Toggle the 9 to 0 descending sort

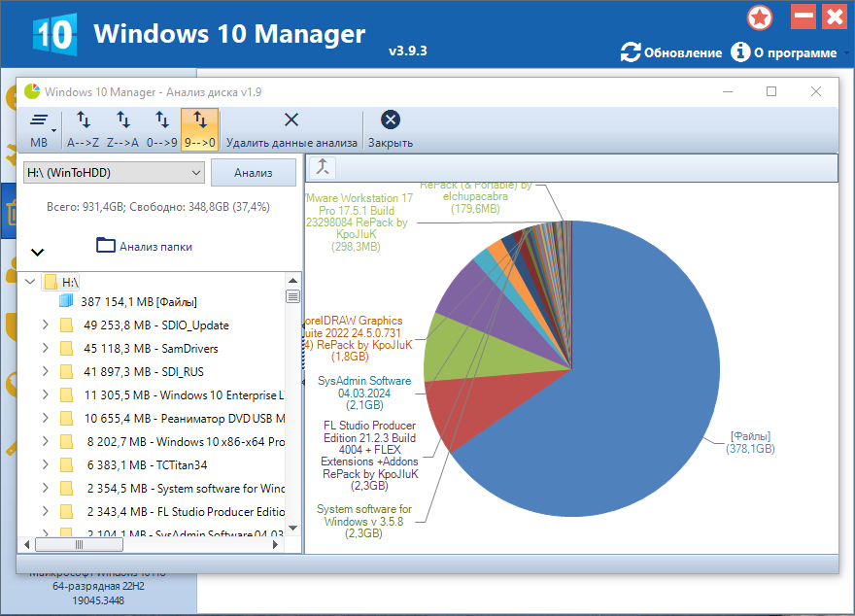pyautogui.click(x=199, y=129)
